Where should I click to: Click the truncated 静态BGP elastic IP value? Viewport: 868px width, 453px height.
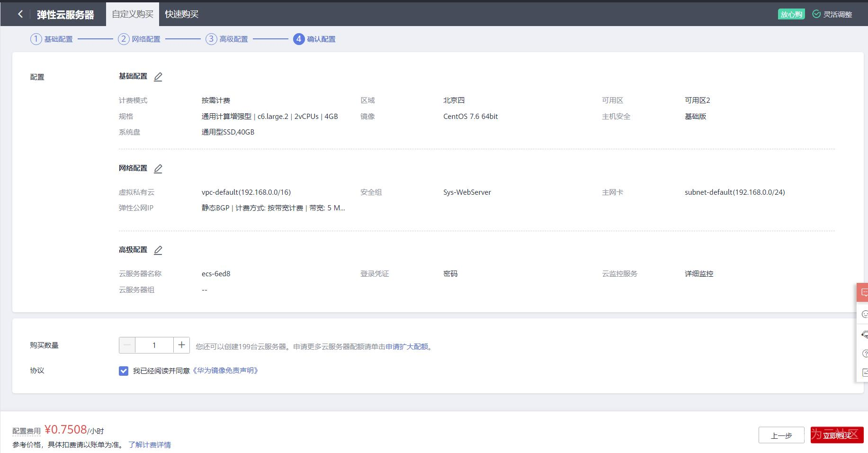tap(273, 208)
